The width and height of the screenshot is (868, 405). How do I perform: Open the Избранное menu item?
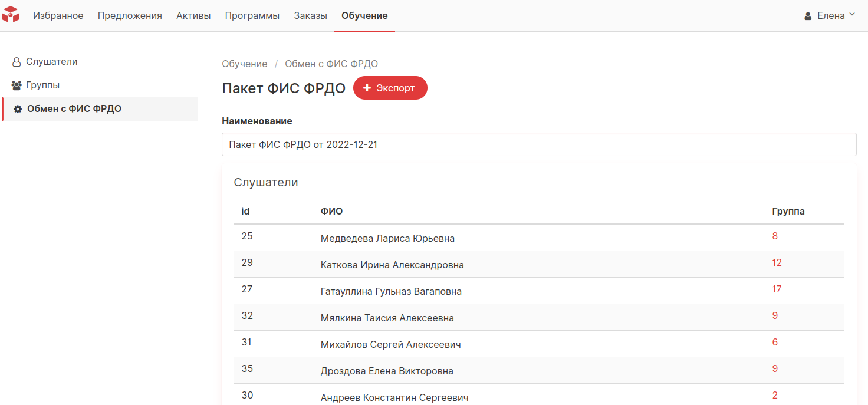pos(58,16)
